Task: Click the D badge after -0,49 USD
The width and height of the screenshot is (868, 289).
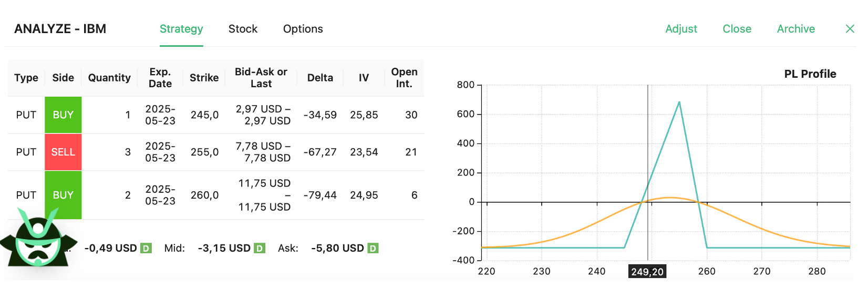Action: pyautogui.click(x=146, y=248)
